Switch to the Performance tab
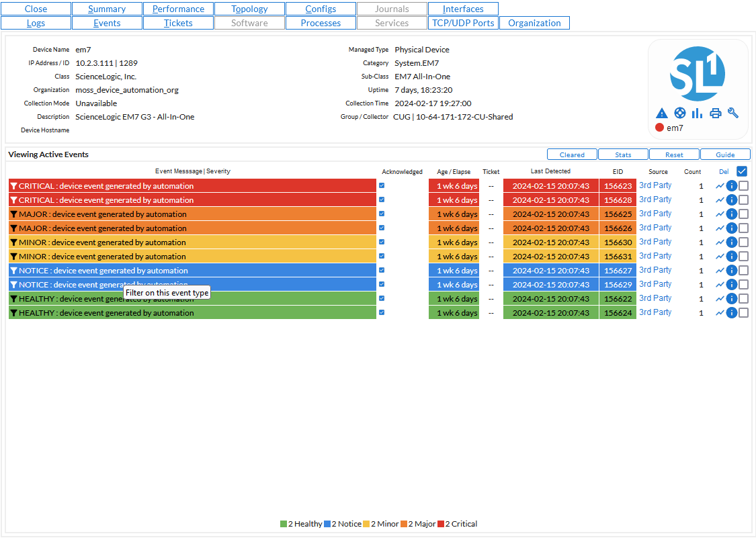 178,9
